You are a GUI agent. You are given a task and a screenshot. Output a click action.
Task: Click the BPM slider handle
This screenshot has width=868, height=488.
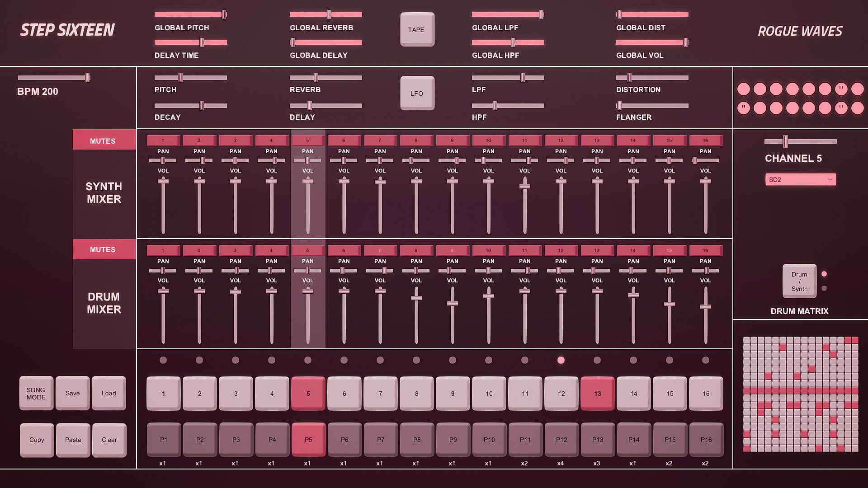pyautogui.click(x=88, y=78)
